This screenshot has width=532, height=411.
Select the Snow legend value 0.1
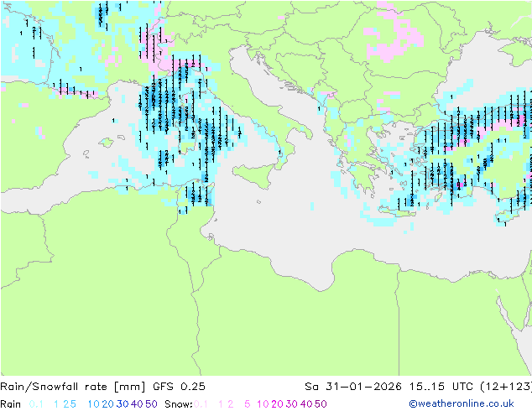pyautogui.click(x=201, y=404)
